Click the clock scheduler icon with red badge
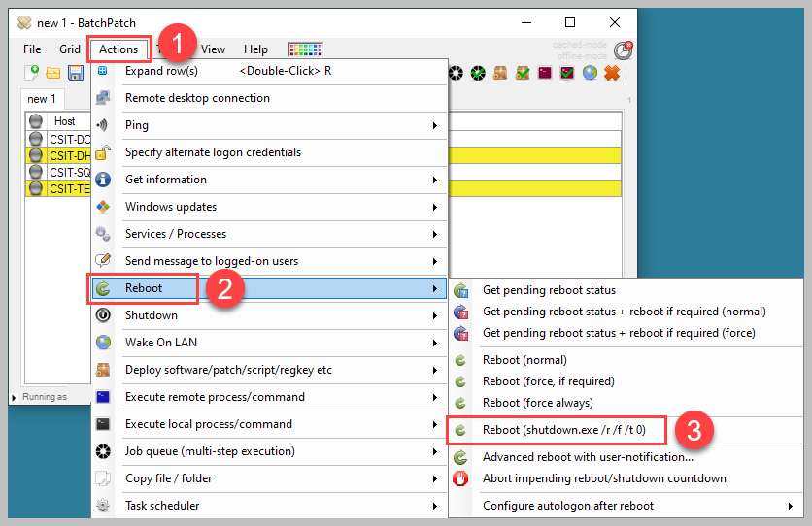 coord(623,50)
